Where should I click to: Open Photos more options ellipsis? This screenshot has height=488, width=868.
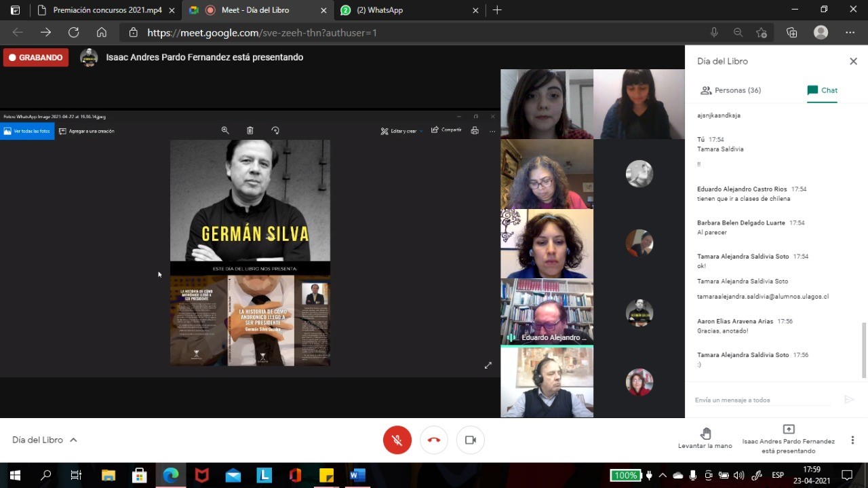click(x=492, y=130)
